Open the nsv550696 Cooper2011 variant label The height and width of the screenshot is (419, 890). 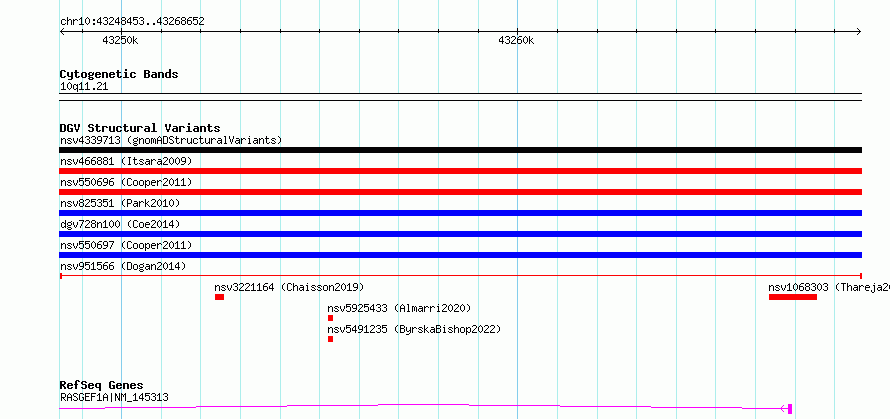point(126,182)
